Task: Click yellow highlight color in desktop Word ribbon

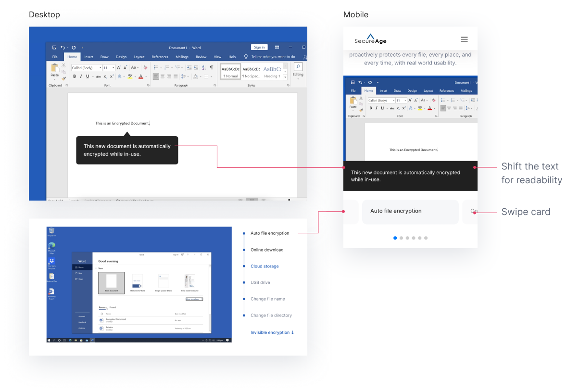Action: click(x=130, y=76)
